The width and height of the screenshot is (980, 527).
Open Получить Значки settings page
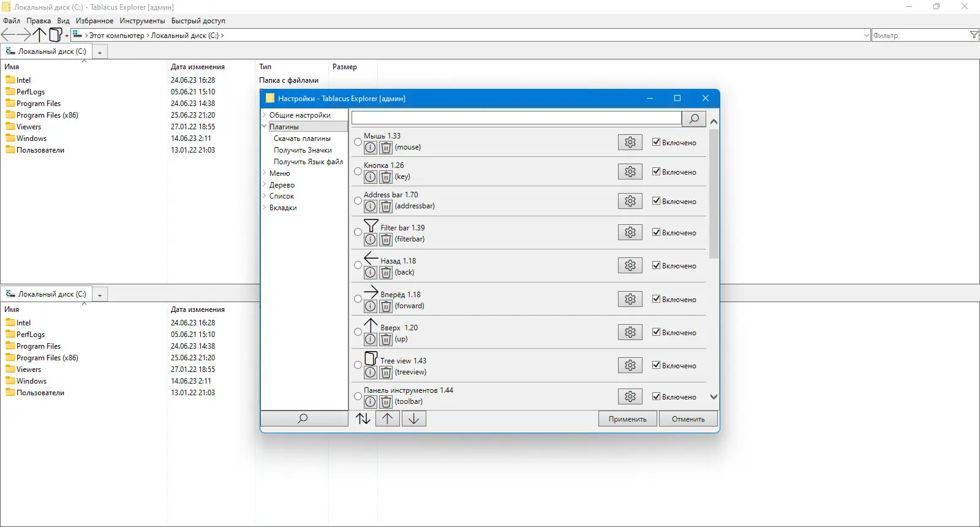(x=303, y=150)
